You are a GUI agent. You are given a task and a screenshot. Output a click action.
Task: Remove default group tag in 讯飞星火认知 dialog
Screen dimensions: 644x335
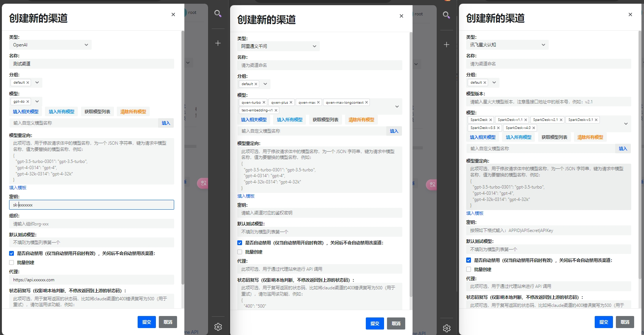click(485, 83)
